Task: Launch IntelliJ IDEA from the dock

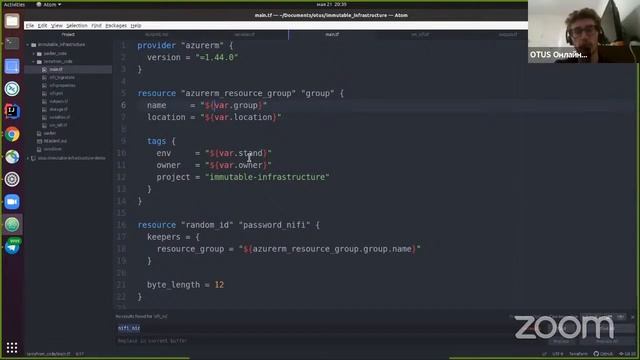Action: coord(12,111)
